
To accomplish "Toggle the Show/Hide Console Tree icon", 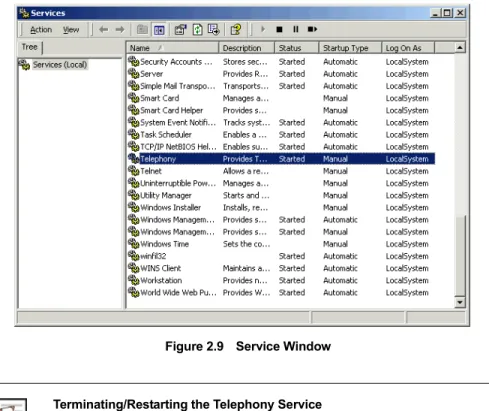I will pos(159,30).
